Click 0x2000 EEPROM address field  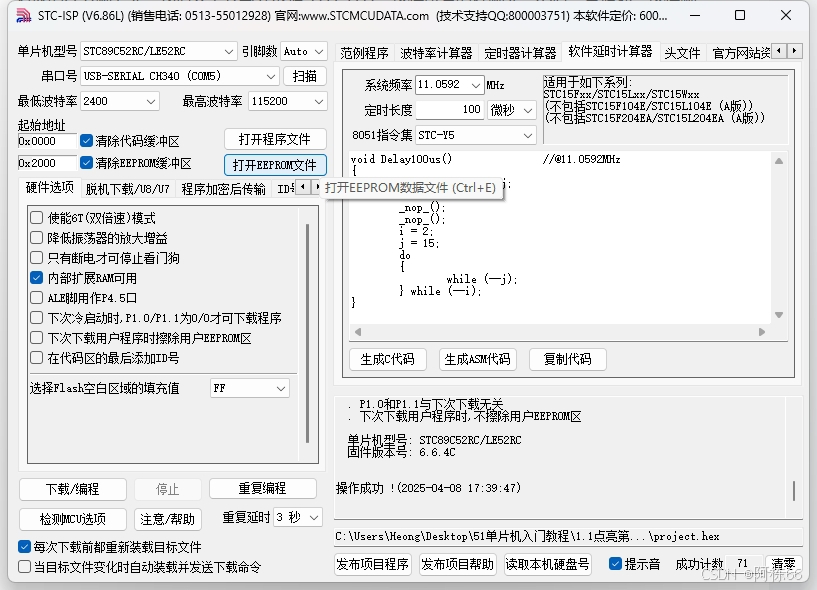(x=47, y=163)
